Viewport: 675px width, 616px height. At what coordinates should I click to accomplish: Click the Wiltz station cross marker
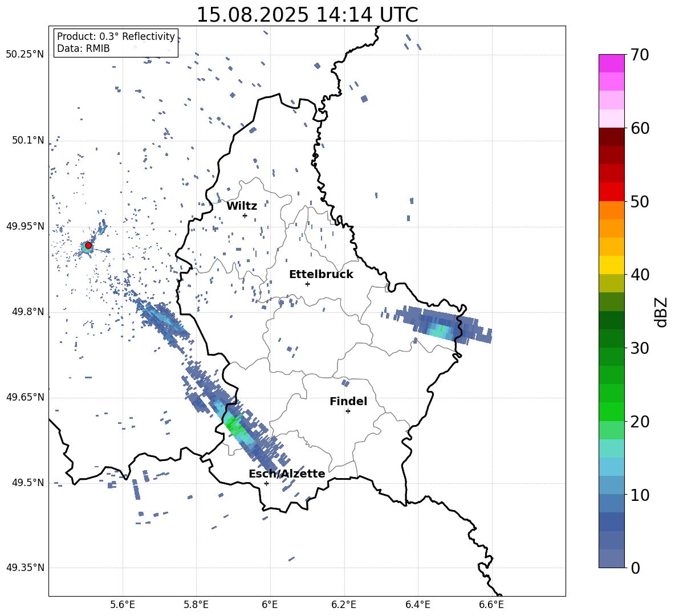point(245,215)
